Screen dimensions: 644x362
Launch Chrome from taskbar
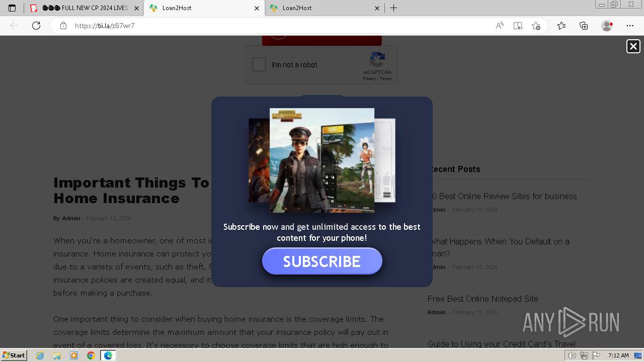click(x=91, y=355)
